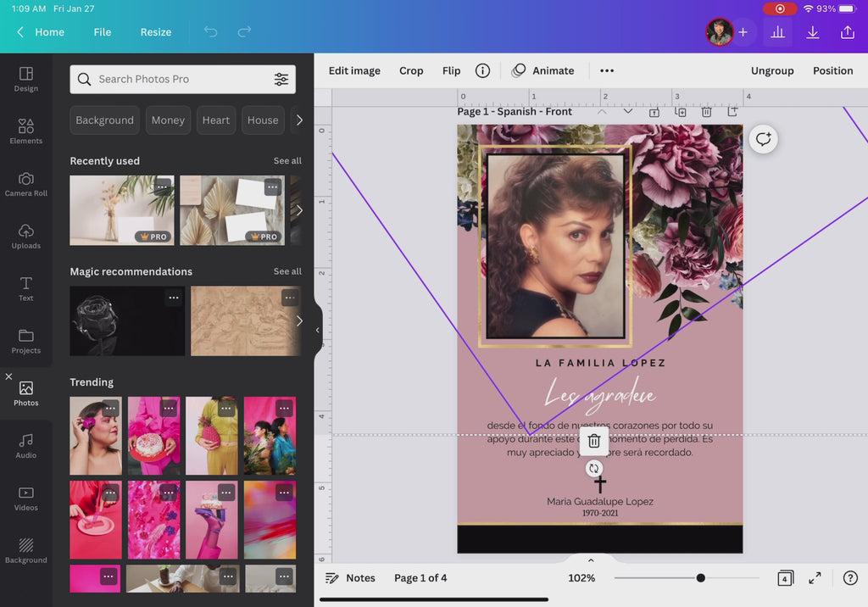Move page up with chevron
Viewport: 868px width, 607px height.
point(602,112)
